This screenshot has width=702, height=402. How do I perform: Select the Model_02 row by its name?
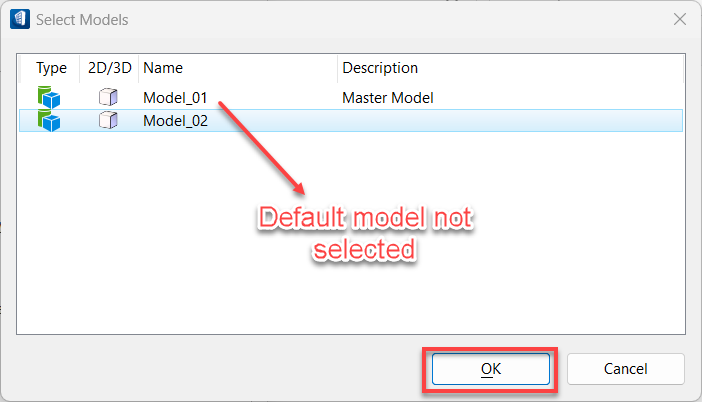tap(175, 121)
